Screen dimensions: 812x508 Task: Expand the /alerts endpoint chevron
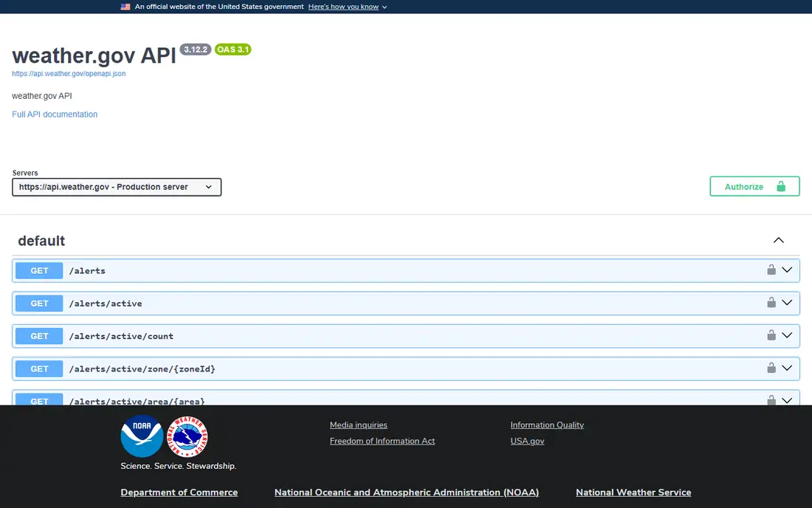click(x=787, y=270)
